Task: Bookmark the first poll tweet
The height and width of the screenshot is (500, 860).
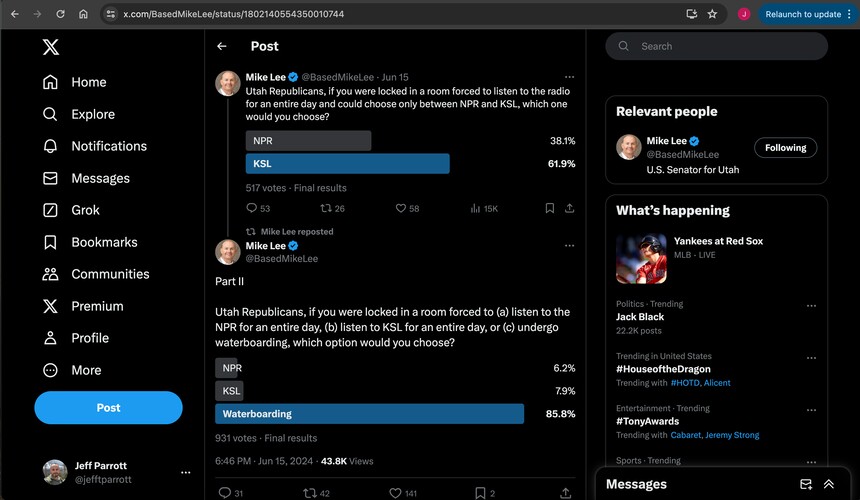Action: pyautogui.click(x=549, y=208)
